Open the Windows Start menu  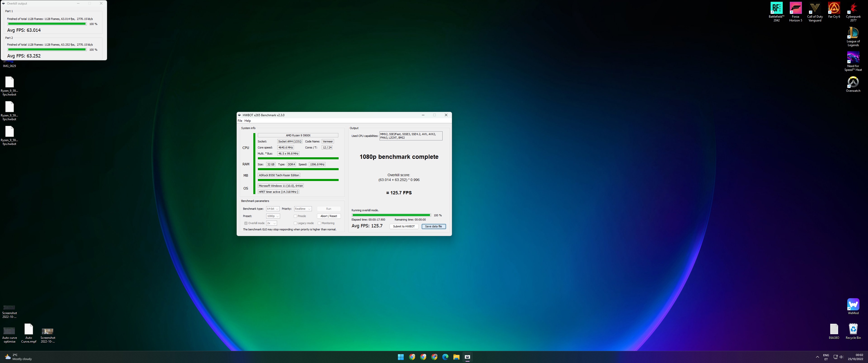point(401,357)
